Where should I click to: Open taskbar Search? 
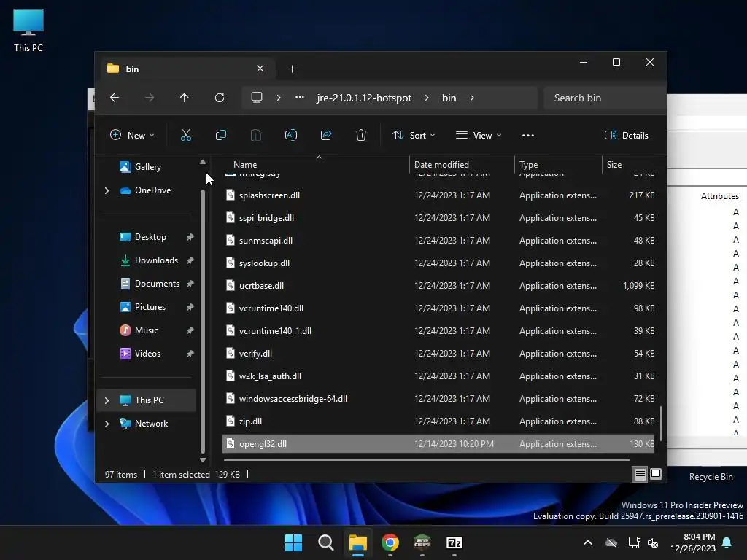[326, 542]
